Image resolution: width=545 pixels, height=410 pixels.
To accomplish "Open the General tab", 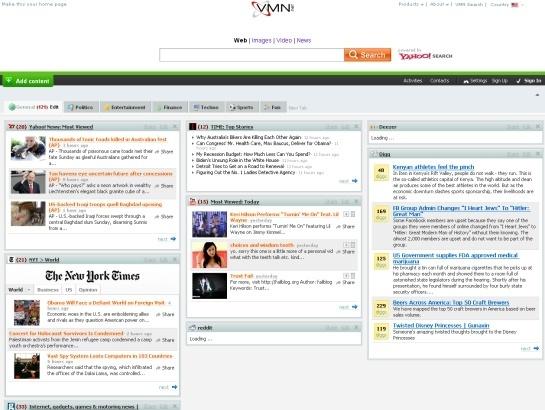I will (34, 107).
